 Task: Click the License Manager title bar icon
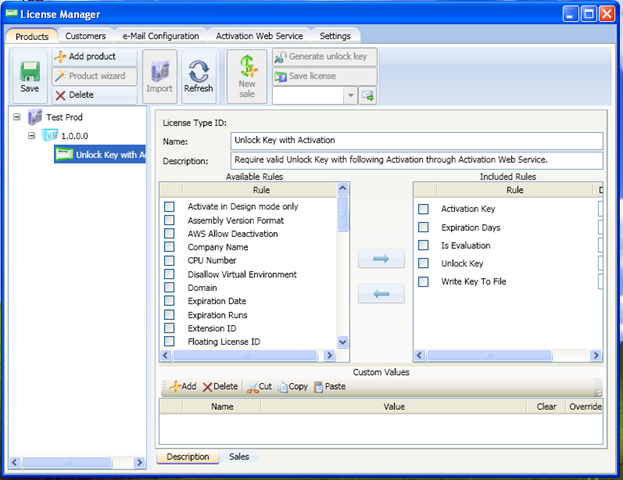(x=12, y=14)
